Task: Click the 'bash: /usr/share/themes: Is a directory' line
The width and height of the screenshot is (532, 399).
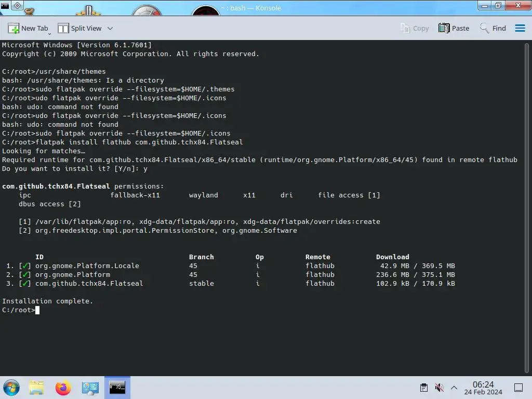Action: coord(83,81)
